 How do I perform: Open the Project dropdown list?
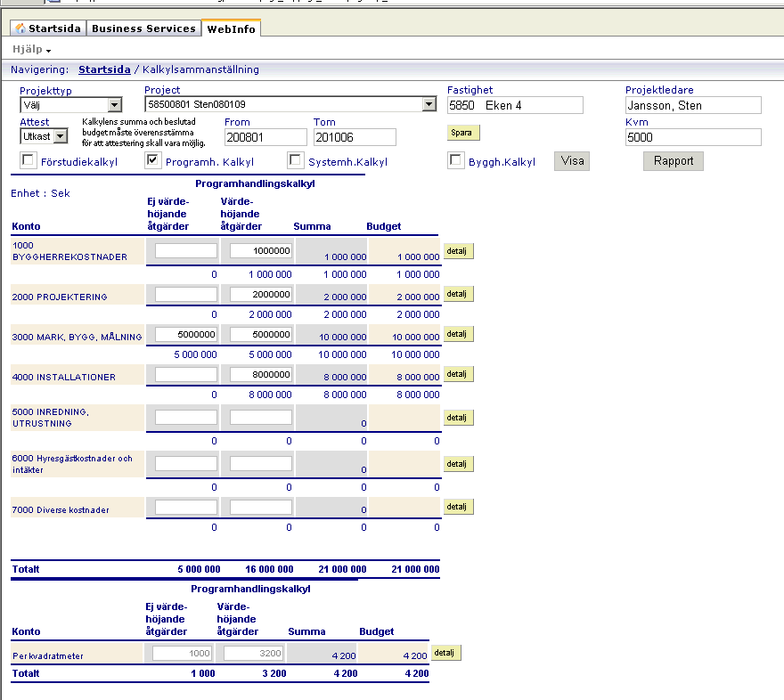click(429, 104)
